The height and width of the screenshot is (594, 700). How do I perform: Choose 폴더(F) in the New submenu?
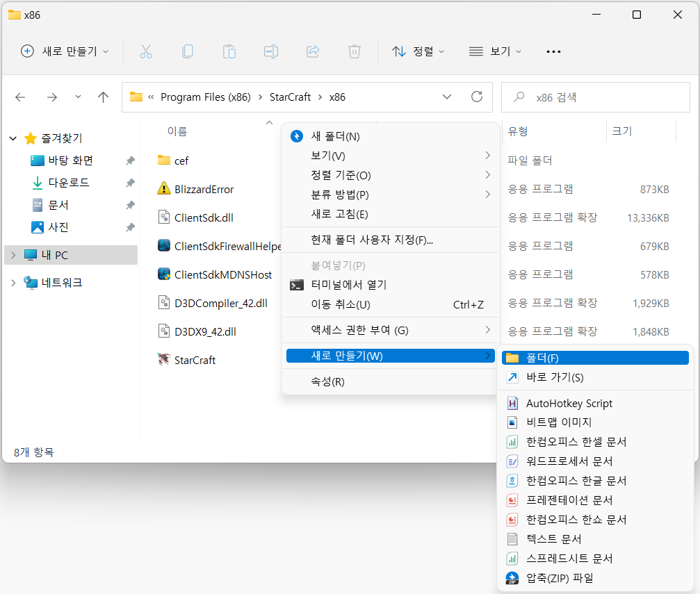[595, 358]
